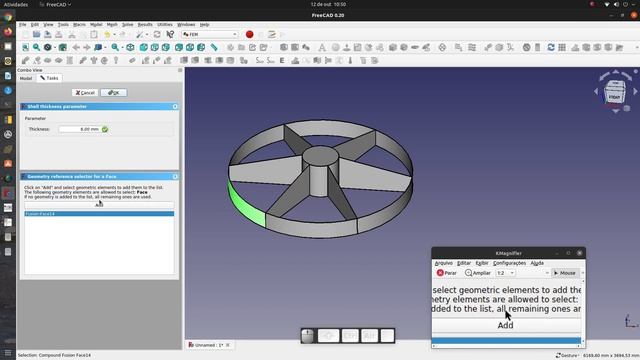The width and height of the screenshot is (640, 360).
Task: Open the Configurações menu in KMagnifier
Action: pyautogui.click(x=509, y=263)
